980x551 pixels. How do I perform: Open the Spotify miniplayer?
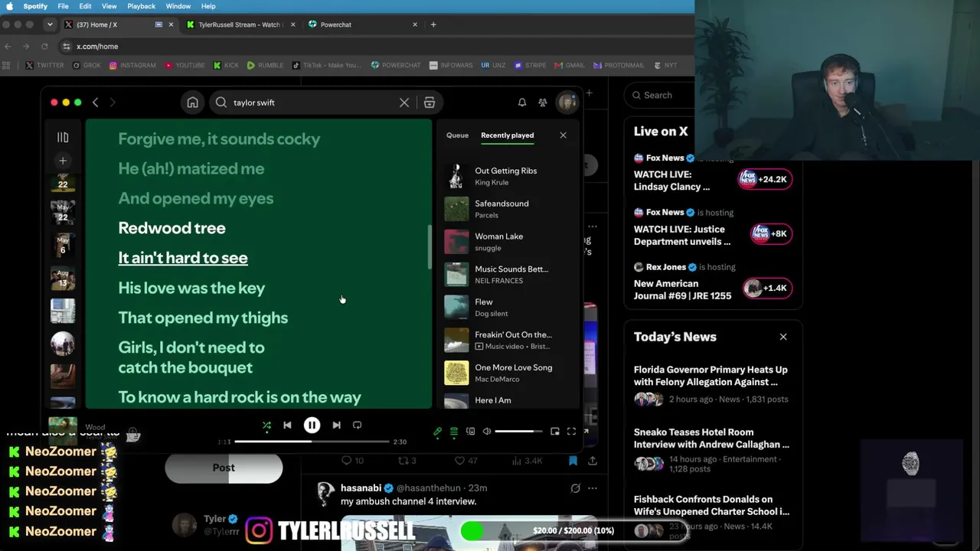(x=555, y=432)
